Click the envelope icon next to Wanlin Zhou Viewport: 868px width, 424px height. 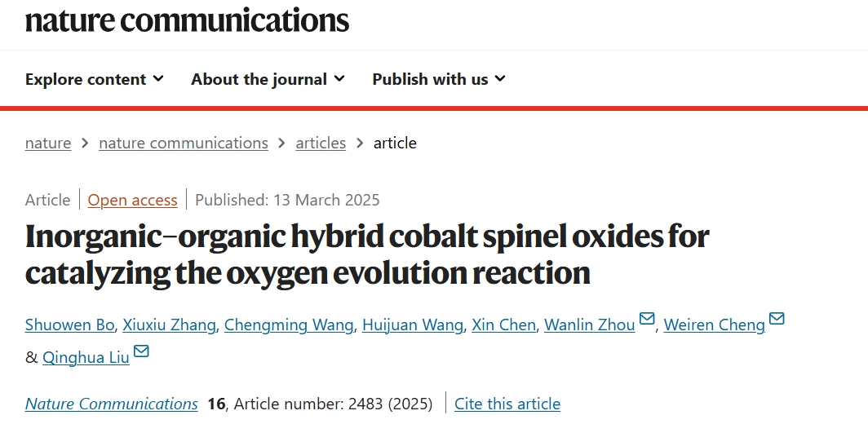click(647, 318)
